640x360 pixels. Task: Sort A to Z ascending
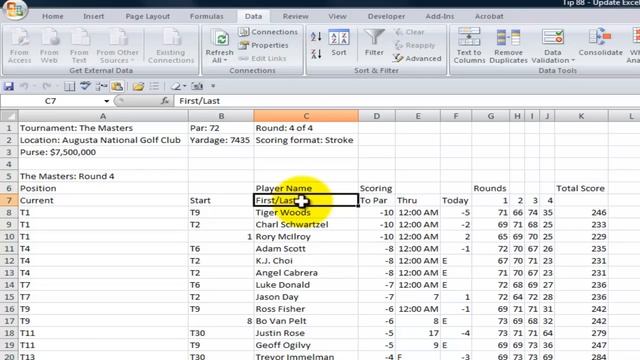[316, 36]
